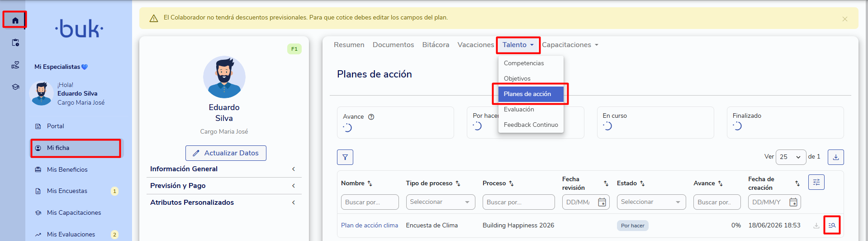Viewport: 868px width, 241px height.
Task: Switch to the Documentos tab
Action: 394,45
